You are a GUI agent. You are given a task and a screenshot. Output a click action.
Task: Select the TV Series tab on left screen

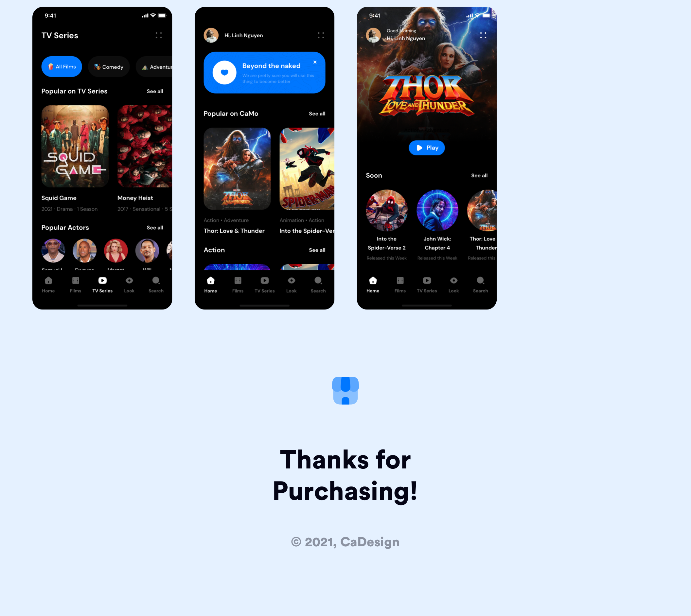click(102, 284)
